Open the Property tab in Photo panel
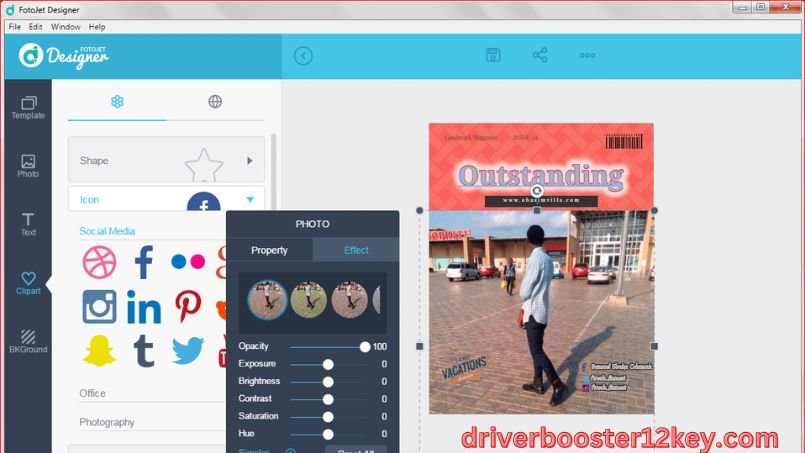The image size is (805, 453). coord(270,250)
